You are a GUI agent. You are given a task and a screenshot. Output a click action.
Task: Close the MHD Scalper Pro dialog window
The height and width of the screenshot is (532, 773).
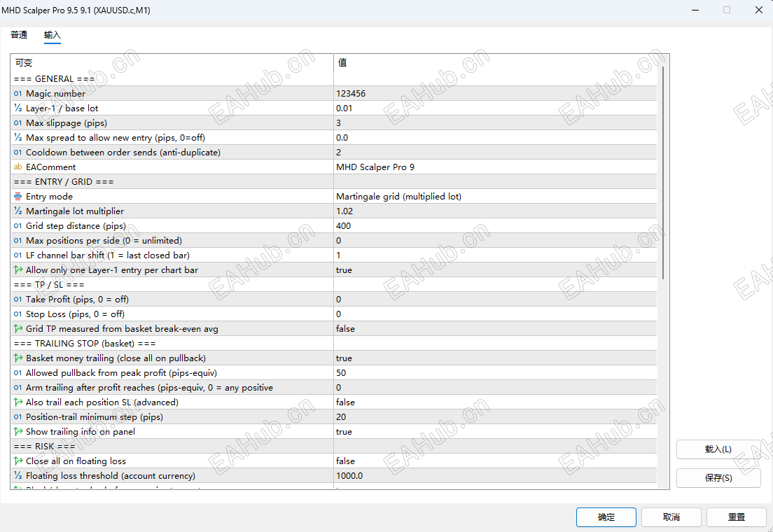point(759,10)
